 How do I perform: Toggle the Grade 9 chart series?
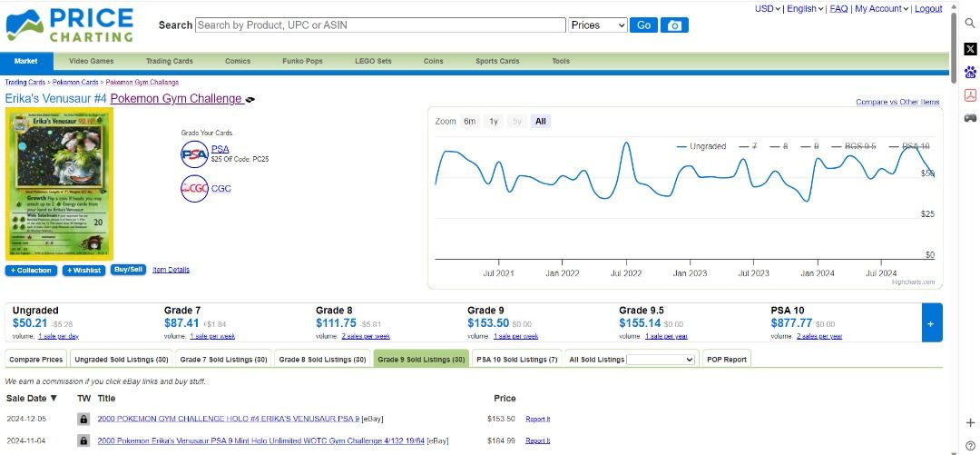[x=809, y=146]
